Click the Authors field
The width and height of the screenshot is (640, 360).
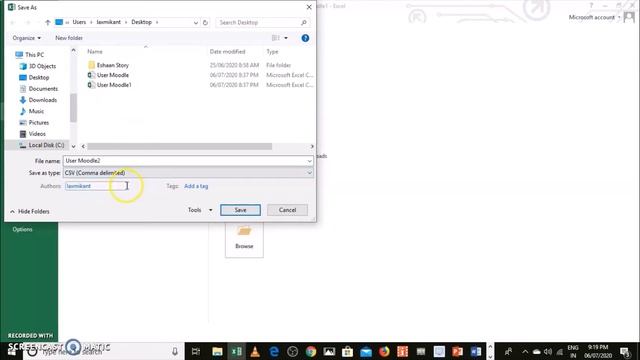97,186
